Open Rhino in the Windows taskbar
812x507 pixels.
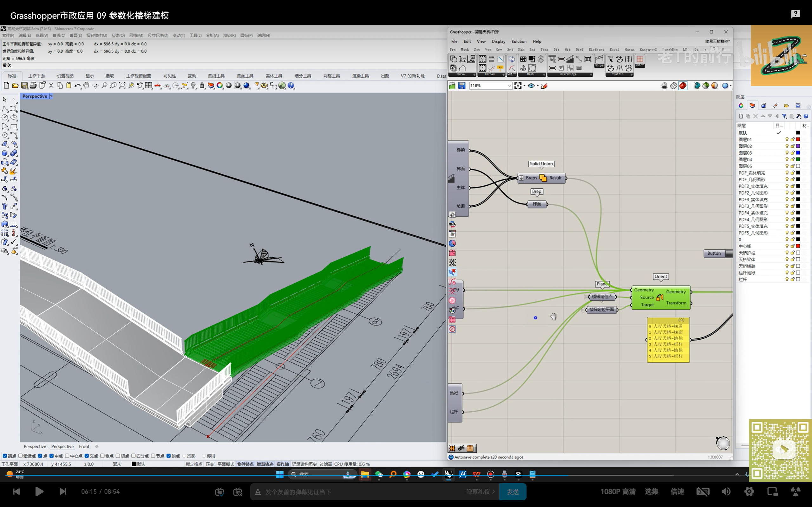click(449, 474)
